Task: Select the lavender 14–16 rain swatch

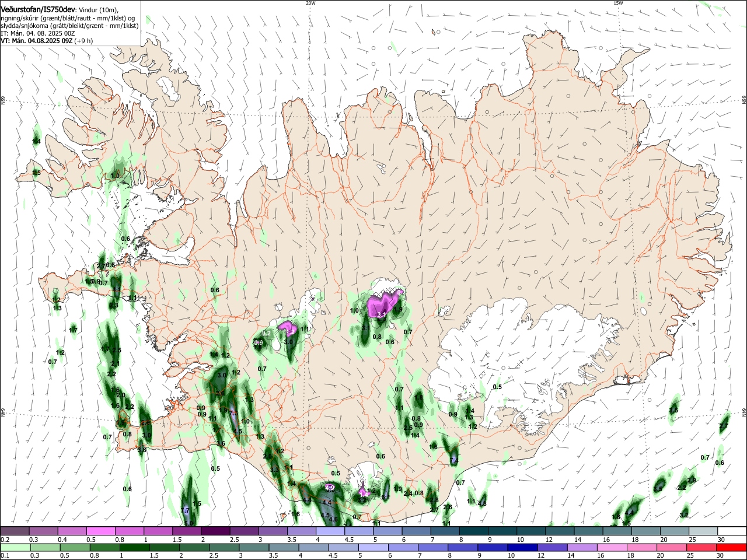Action: [582, 548]
